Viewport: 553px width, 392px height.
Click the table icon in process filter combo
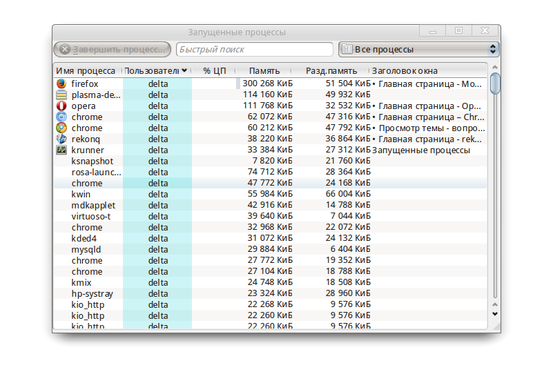pyautogui.click(x=347, y=49)
